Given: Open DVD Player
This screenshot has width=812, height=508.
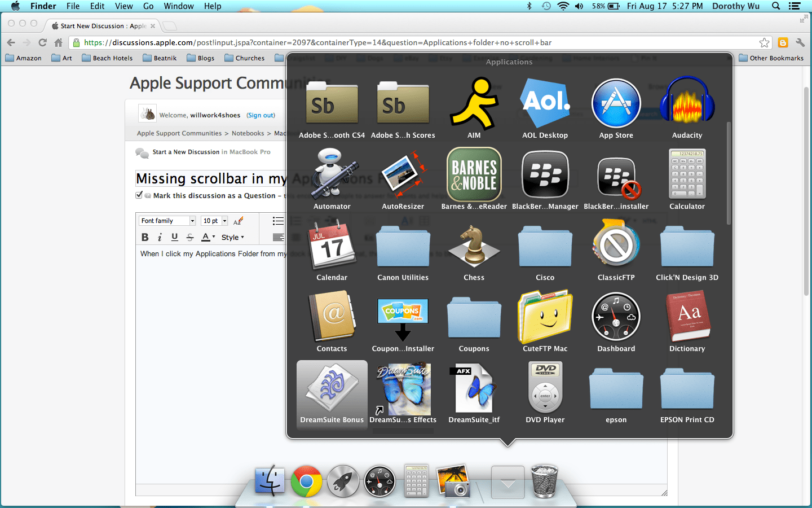Looking at the screenshot, I should (x=545, y=388).
